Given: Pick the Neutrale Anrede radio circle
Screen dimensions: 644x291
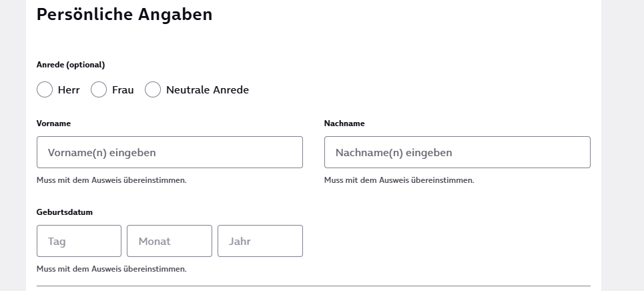Looking at the screenshot, I should point(153,89).
